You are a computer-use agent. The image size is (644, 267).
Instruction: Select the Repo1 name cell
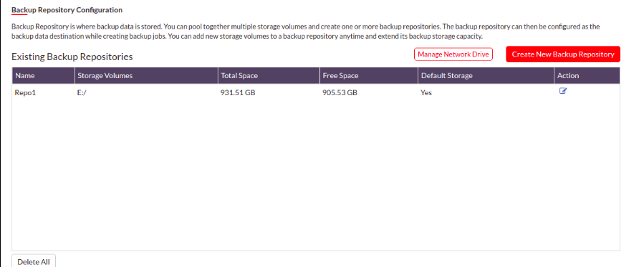[x=26, y=92]
